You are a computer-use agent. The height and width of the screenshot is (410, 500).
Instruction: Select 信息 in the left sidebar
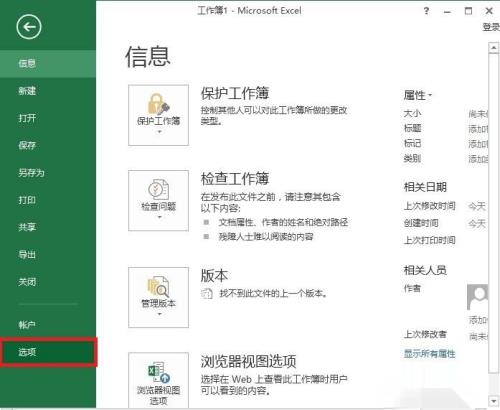click(x=48, y=63)
